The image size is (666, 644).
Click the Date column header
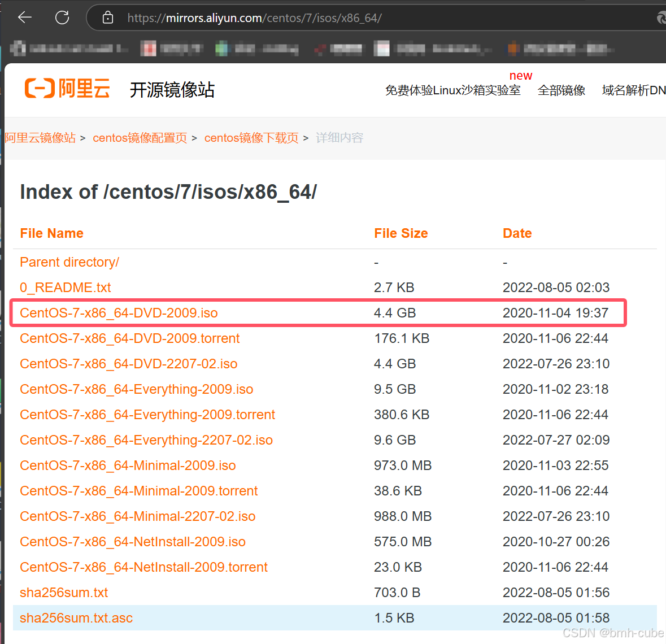pyautogui.click(x=517, y=233)
